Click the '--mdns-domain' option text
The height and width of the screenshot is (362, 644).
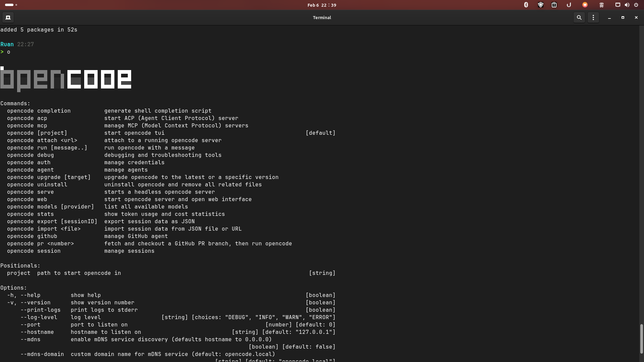pos(42,354)
